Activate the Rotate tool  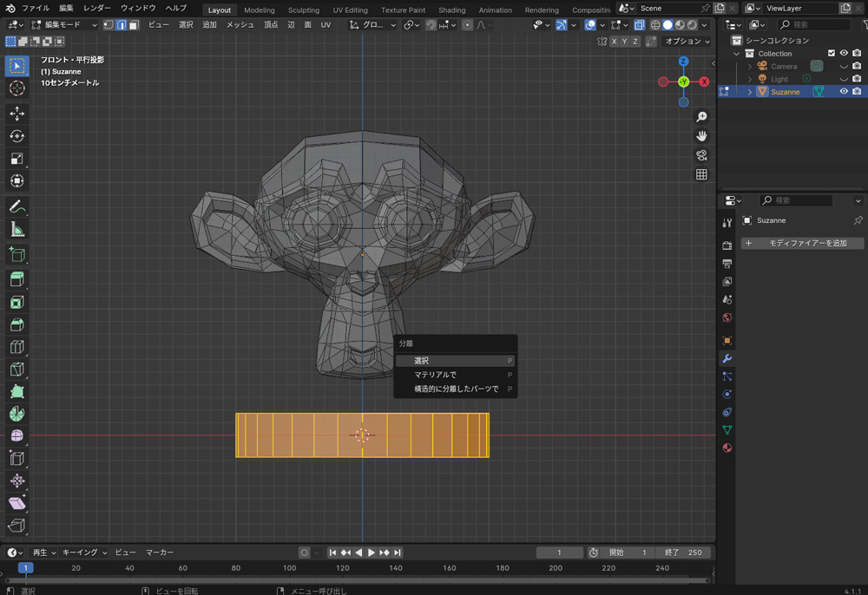click(x=16, y=136)
